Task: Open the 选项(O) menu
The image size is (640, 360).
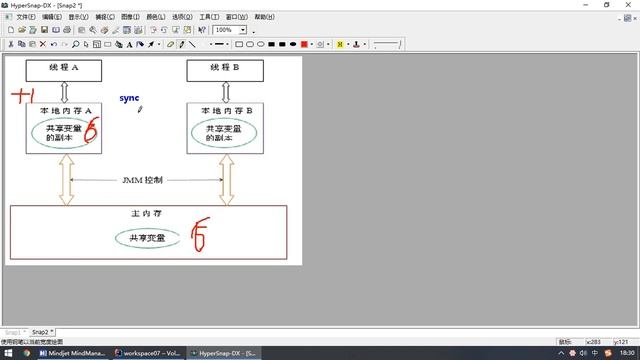Action: click(182, 17)
